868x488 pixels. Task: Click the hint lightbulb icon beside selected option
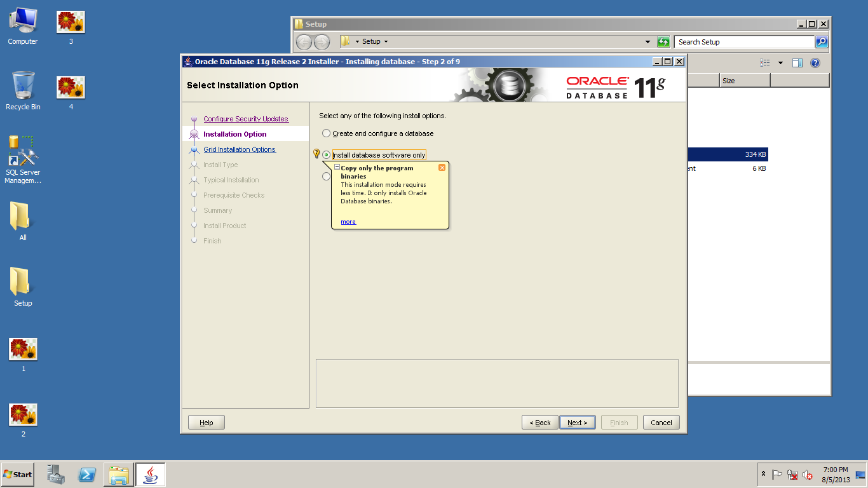tap(316, 154)
